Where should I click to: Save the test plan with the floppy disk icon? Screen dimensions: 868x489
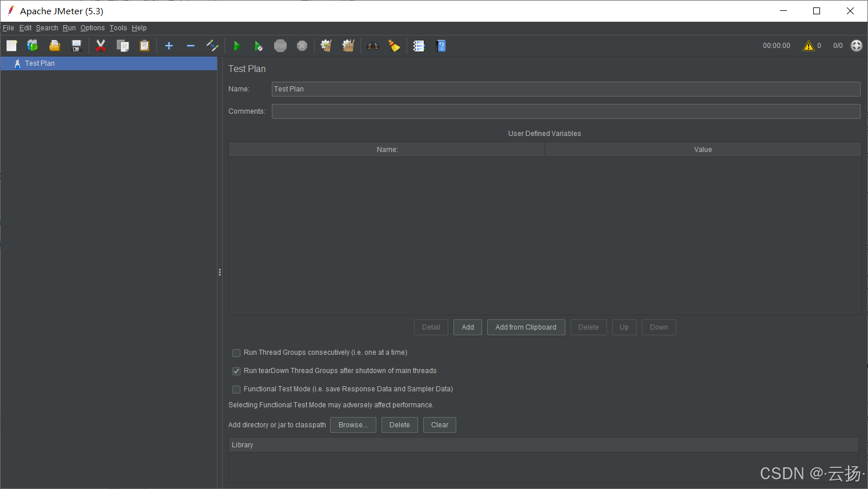[76, 46]
